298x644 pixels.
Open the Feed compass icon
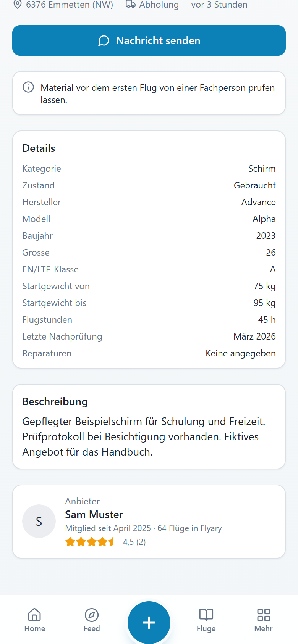tap(92, 615)
